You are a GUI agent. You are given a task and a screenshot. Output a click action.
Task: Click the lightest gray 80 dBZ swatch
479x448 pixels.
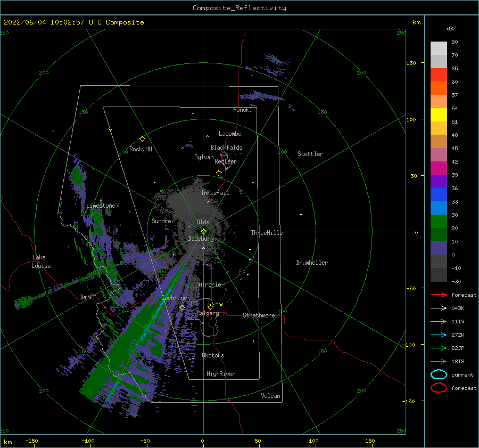[439, 48]
